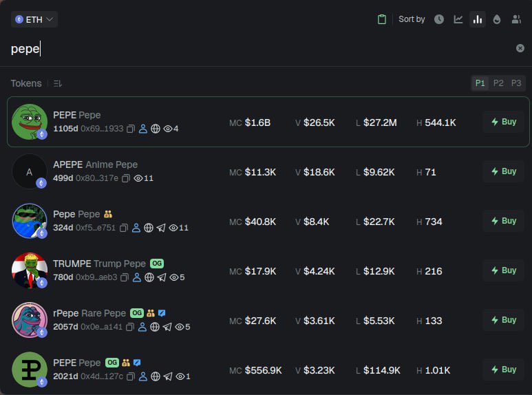Open website globe for rPepe
Image resolution: width=532 pixels, height=395 pixels.
pos(155,327)
